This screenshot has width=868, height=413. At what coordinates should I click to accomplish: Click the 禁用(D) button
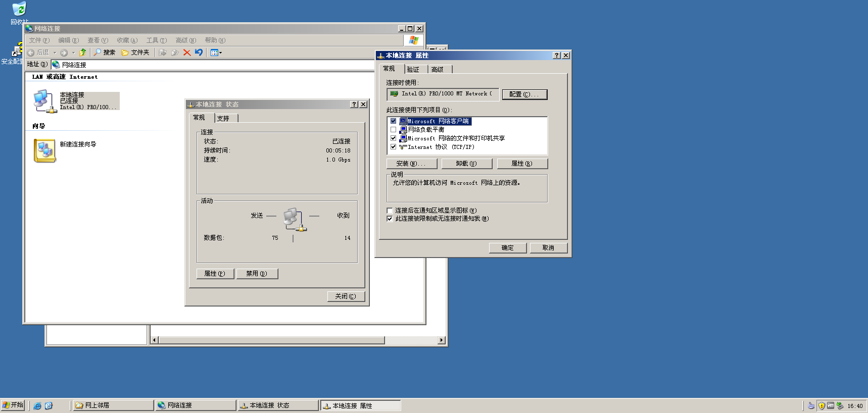click(x=257, y=274)
